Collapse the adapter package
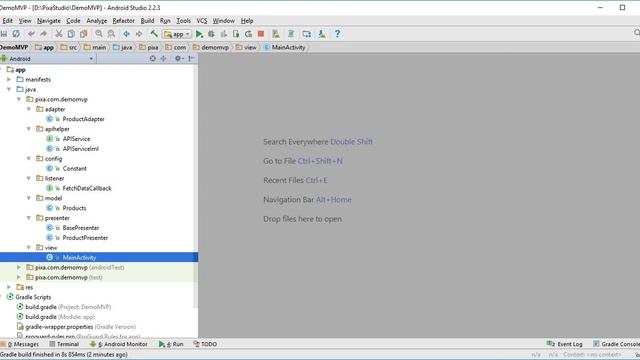 (x=29, y=109)
